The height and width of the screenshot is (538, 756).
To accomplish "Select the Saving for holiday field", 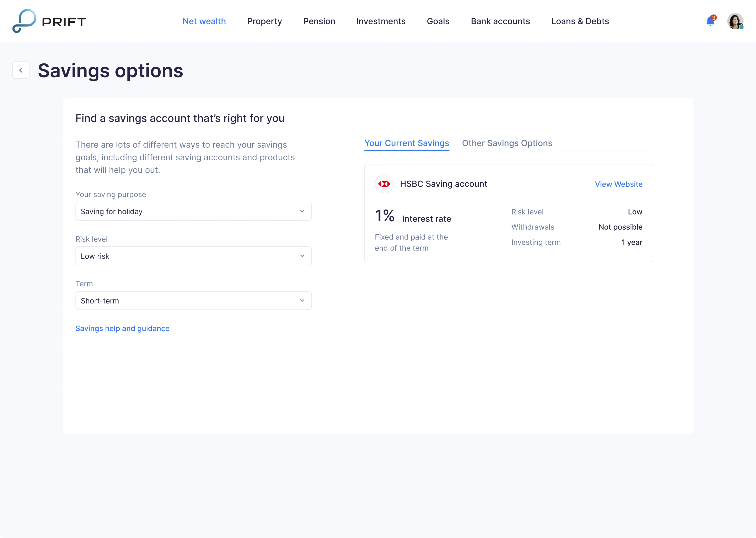I will click(193, 211).
